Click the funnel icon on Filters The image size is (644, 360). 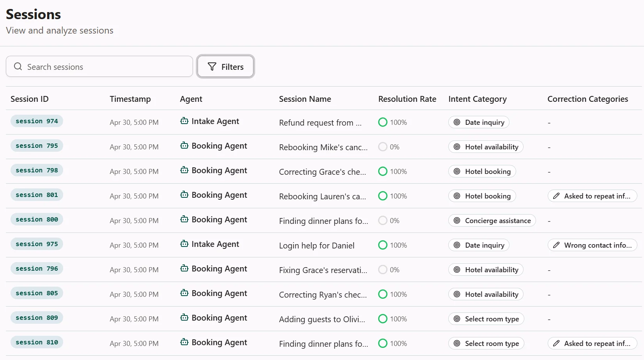coord(212,67)
